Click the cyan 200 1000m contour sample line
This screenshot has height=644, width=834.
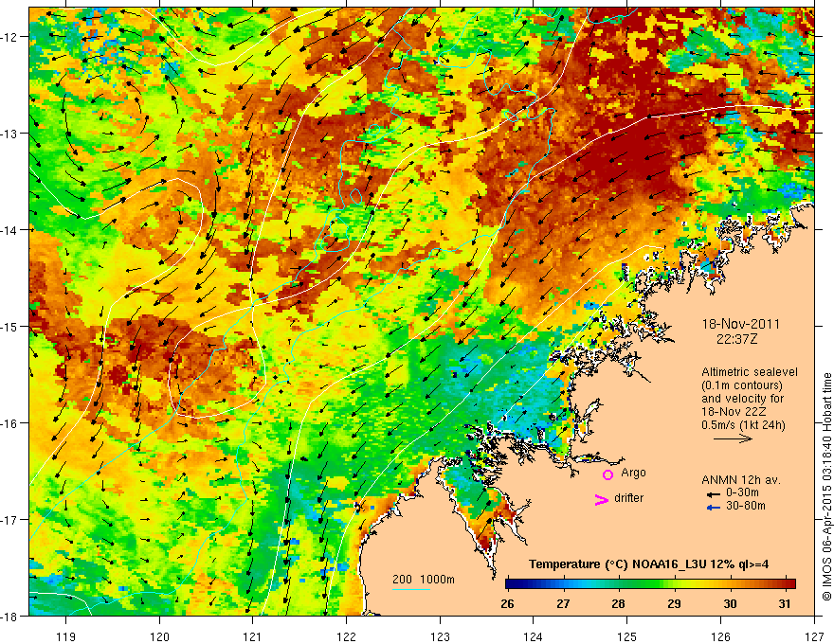(x=411, y=589)
